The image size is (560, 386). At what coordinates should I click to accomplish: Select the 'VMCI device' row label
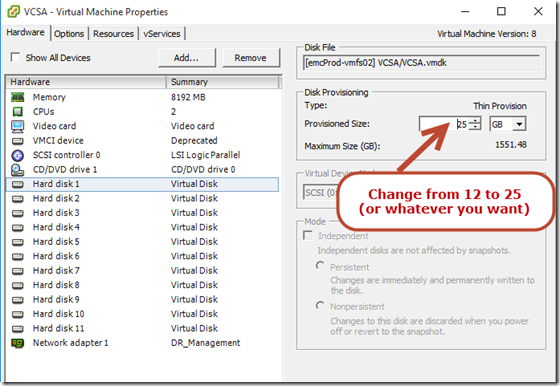(x=58, y=141)
